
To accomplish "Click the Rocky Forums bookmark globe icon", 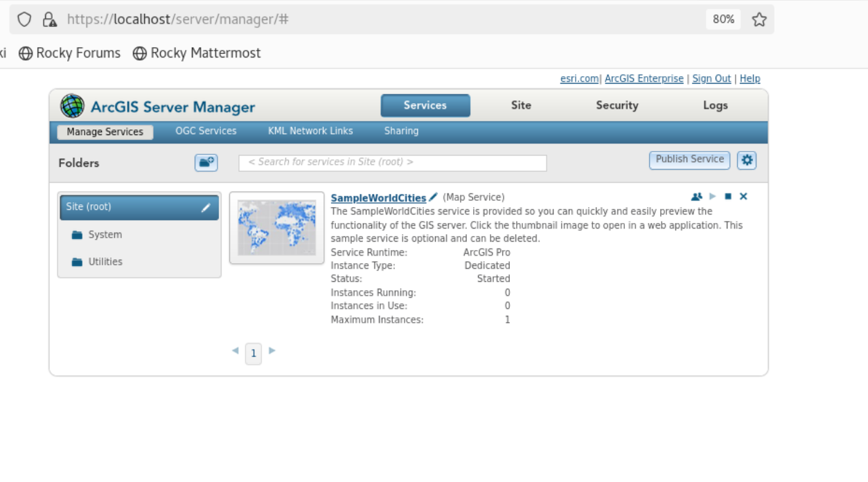I will coord(26,53).
